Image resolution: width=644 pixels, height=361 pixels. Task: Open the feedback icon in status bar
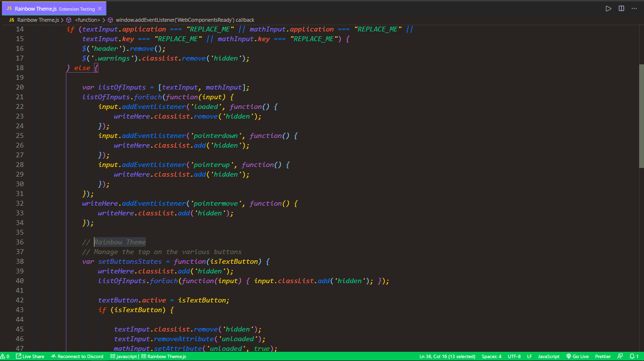tap(620, 357)
